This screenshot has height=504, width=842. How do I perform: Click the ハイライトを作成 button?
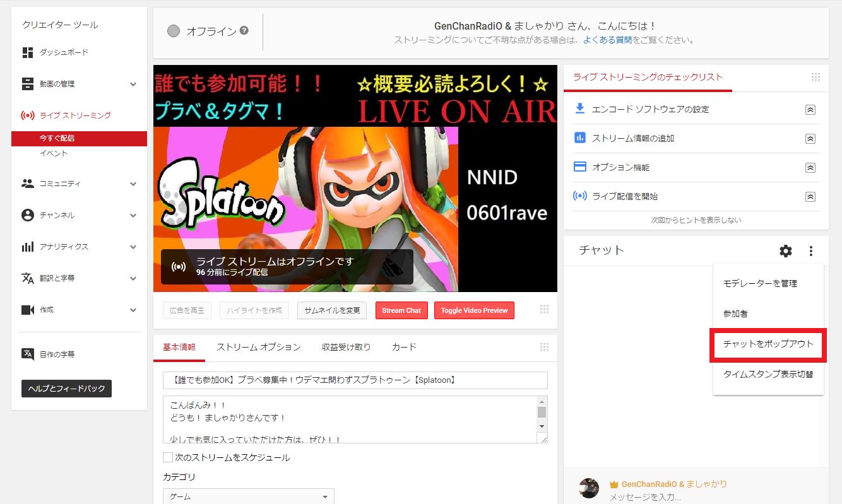point(254,310)
